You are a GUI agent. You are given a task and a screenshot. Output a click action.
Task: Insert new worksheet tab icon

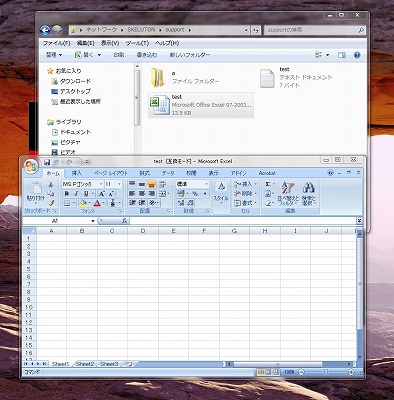129,364
